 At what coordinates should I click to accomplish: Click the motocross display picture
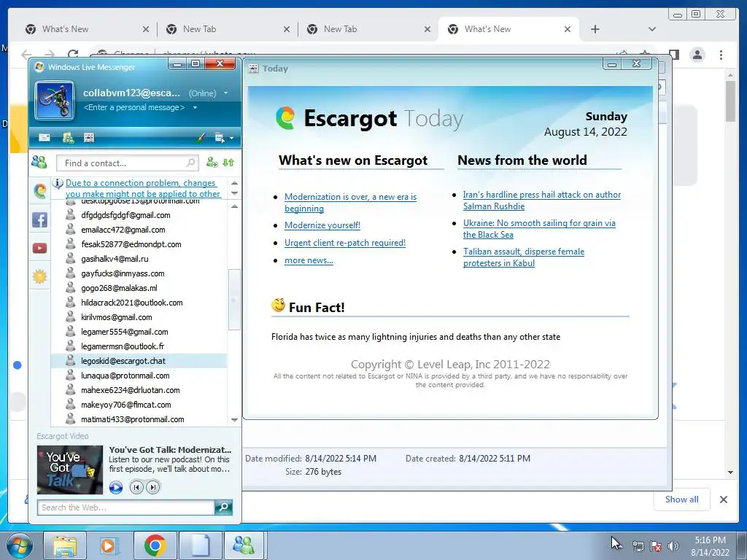(55, 100)
